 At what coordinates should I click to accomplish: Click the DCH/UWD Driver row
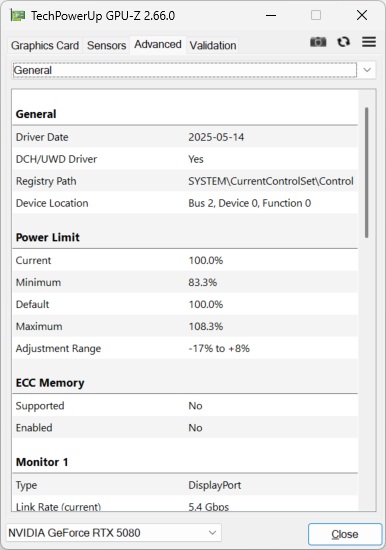pyautogui.click(x=185, y=159)
